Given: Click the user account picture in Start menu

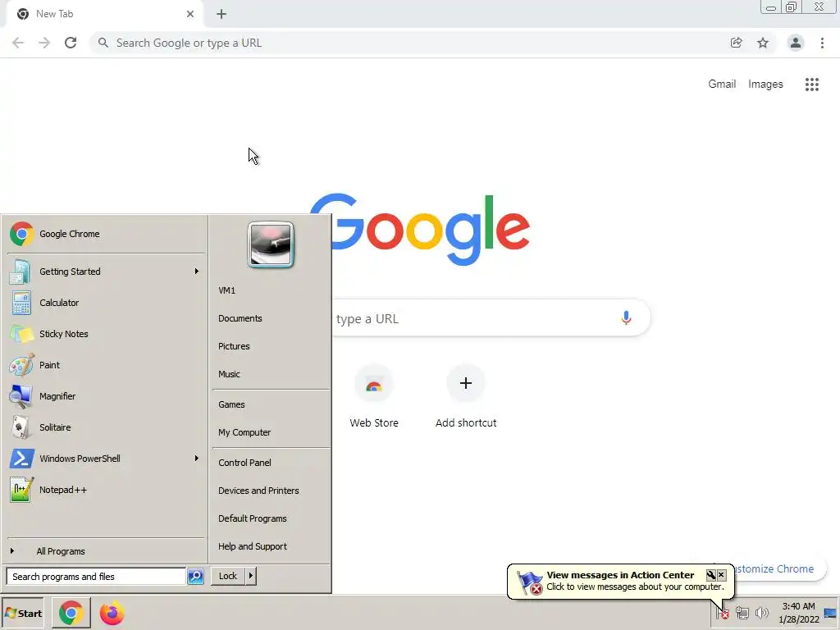Looking at the screenshot, I should point(271,244).
